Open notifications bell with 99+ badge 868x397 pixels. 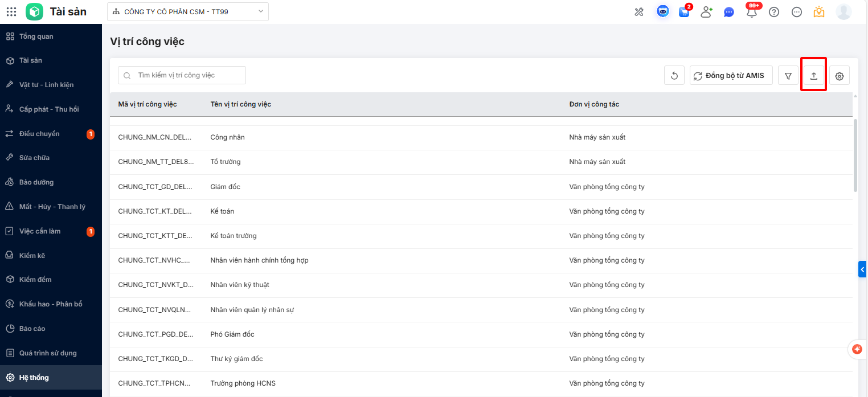tap(752, 12)
